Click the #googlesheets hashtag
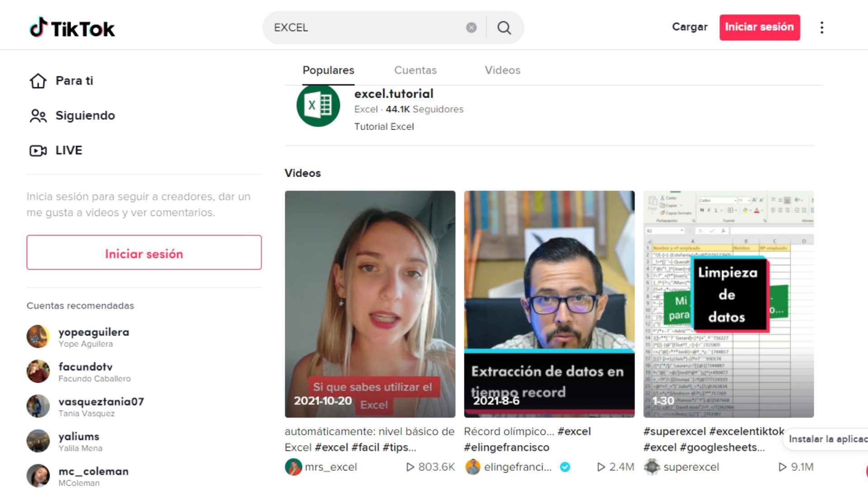 (x=722, y=447)
